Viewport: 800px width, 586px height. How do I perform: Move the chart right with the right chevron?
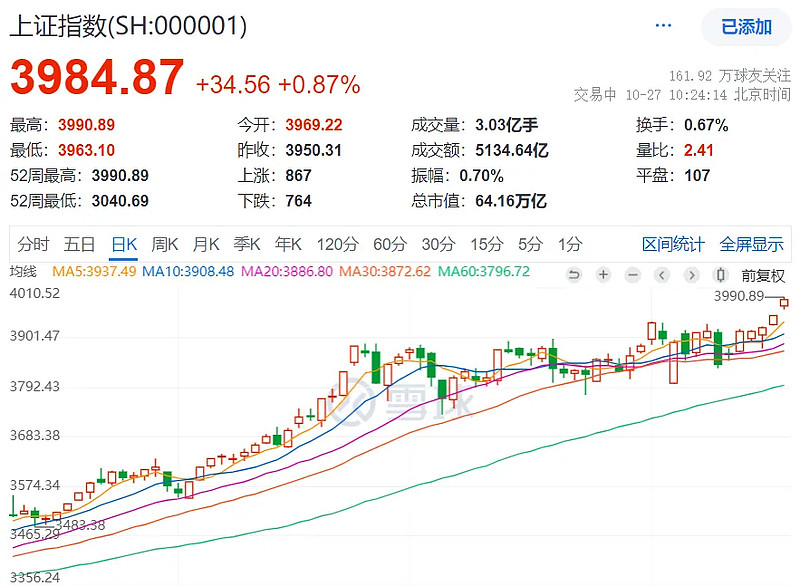click(691, 275)
